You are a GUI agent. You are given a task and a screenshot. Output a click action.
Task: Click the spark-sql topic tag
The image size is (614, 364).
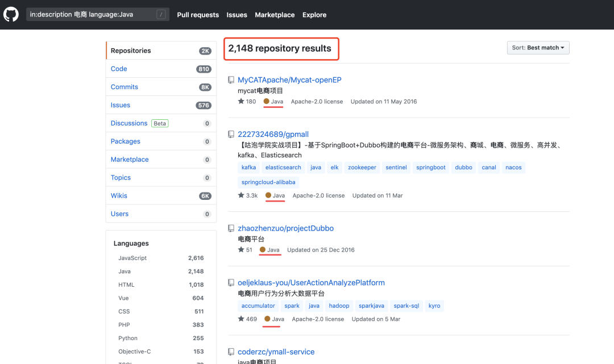tap(406, 306)
